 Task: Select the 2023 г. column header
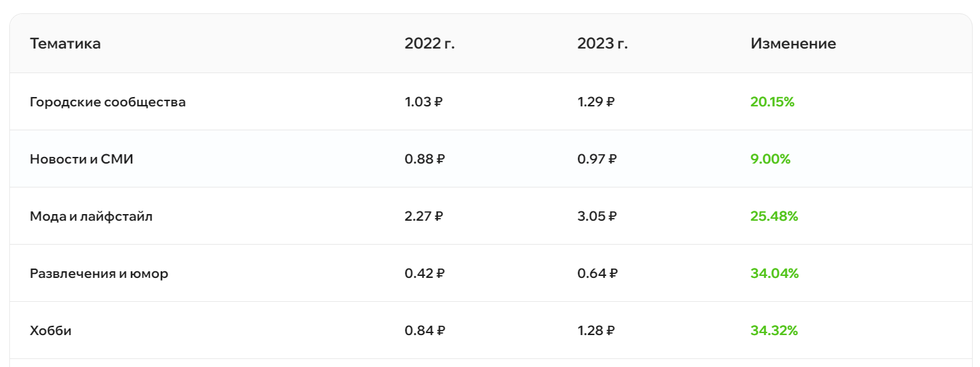pyautogui.click(x=602, y=44)
